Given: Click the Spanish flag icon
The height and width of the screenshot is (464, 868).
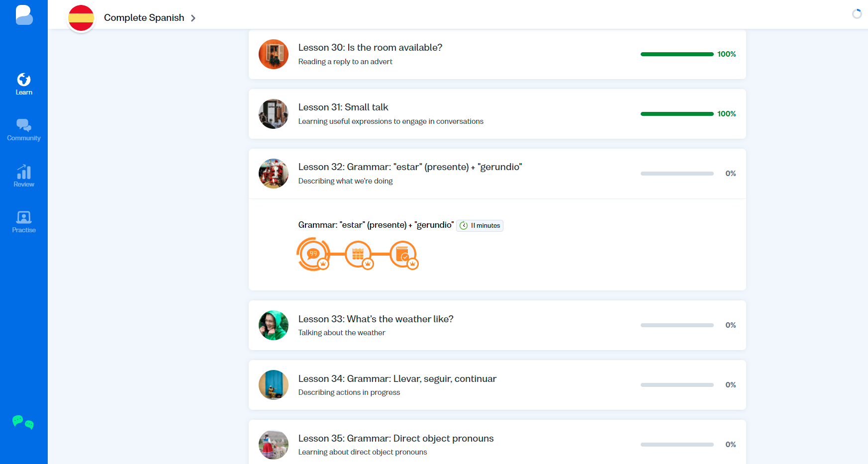Looking at the screenshot, I should point(81,18).
